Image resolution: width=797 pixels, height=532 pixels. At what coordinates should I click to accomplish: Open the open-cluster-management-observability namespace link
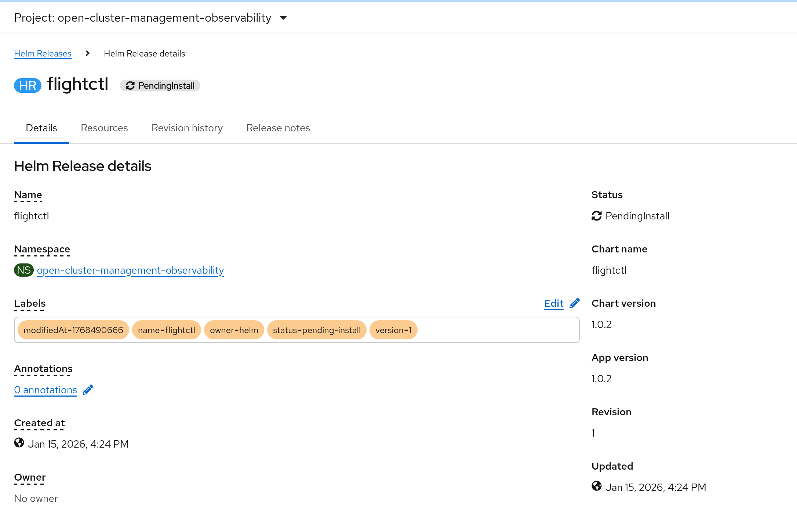(130, 270)
